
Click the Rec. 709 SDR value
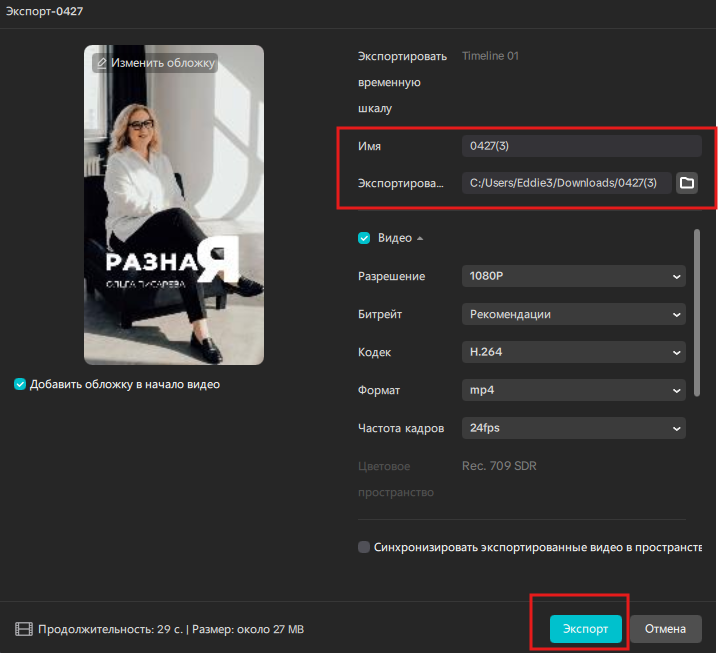tap(499, 466)
